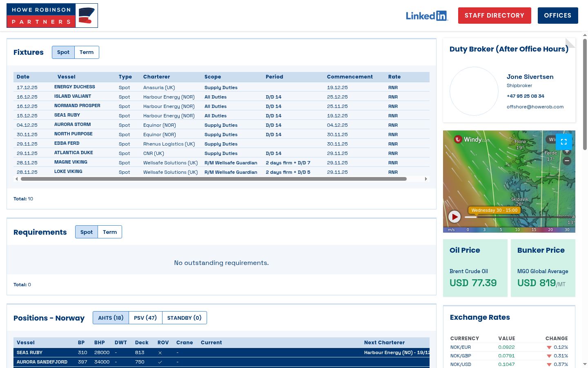Click the Brent Crude Oil USD 77.39 price
This screenshot has width=588, height=368.
(x=473, y=283)
